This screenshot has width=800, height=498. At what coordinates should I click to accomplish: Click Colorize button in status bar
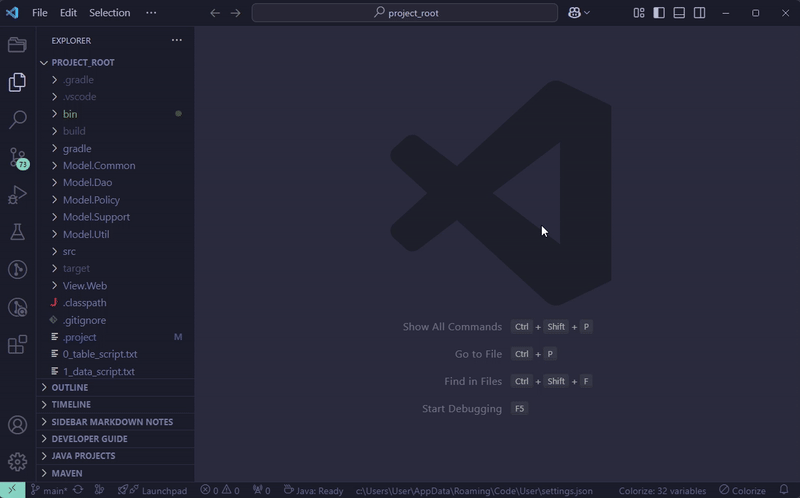[742, 491]
